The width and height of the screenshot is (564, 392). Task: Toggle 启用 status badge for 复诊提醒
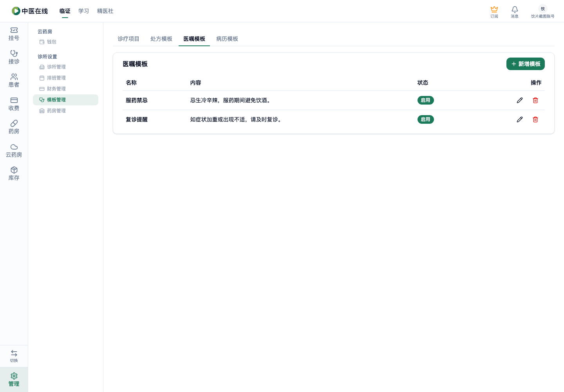(x=425, y=119)
